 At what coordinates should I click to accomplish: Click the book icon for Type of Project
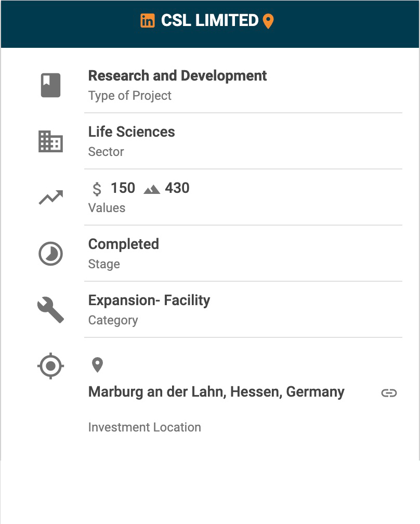(51, 85)
